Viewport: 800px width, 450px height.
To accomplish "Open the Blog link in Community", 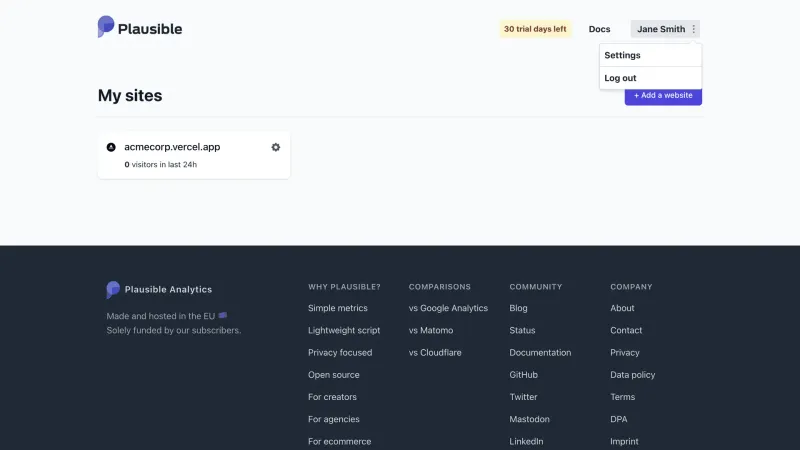I will click(518, 308).
